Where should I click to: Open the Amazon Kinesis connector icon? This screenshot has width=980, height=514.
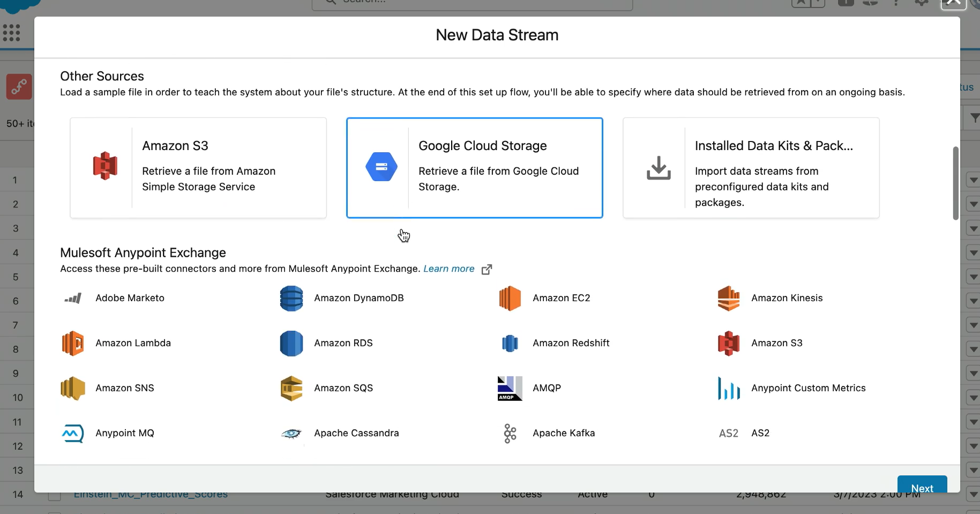729,299
